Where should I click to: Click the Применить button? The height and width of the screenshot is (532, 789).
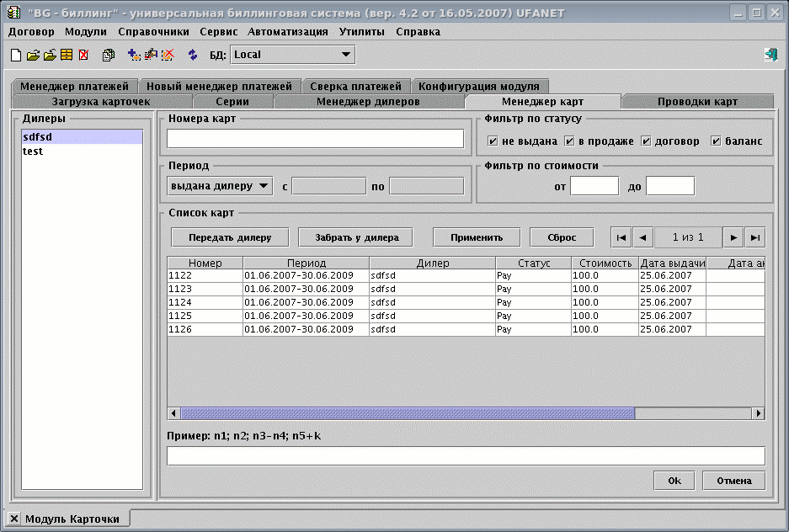pos(476,237)
